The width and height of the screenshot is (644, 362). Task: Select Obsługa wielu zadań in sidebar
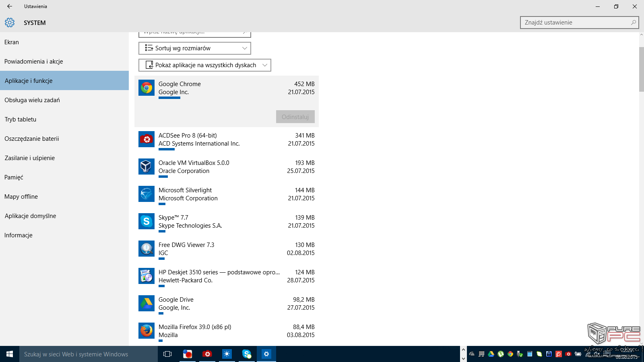64,100
